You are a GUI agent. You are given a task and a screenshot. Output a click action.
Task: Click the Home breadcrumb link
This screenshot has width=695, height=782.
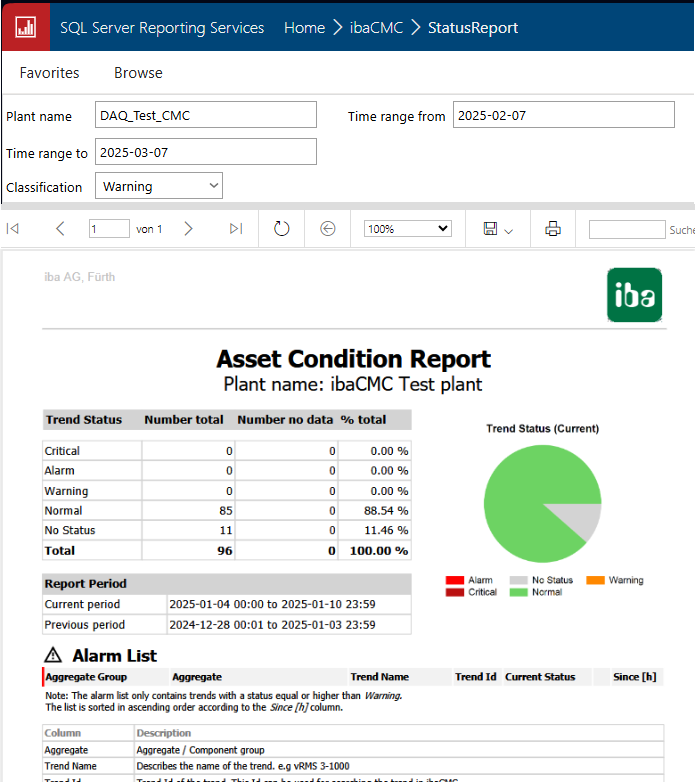304,28
